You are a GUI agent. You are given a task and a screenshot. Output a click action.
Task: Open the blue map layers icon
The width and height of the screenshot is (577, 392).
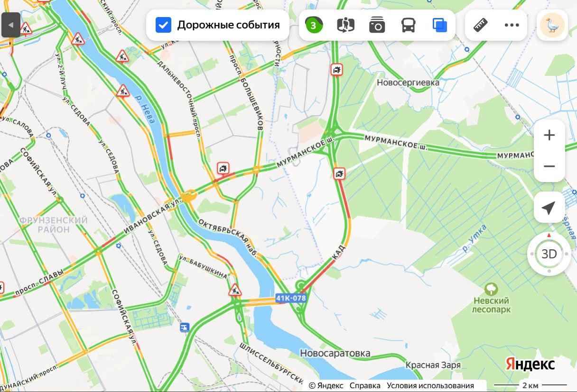click(440, 25)
